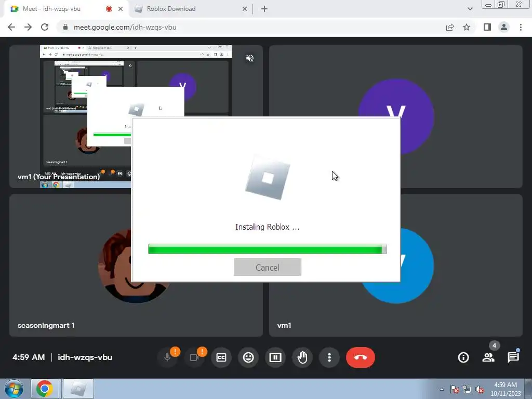Click the muted audio icon on presentation tile
This screenshot has width=532, height=399.
pyautogui.click(x=250, y=58)
